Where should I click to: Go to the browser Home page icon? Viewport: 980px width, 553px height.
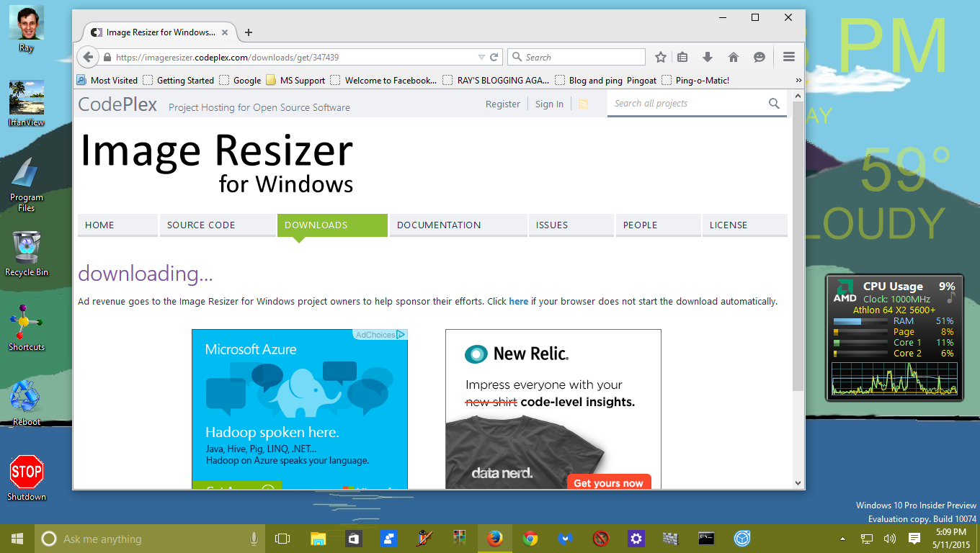point(733,56)
